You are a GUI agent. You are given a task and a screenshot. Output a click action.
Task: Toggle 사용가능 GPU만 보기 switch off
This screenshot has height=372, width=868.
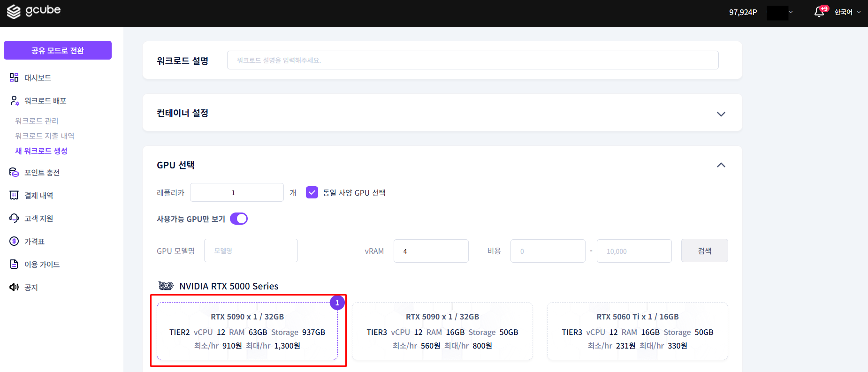coord(239,219)
